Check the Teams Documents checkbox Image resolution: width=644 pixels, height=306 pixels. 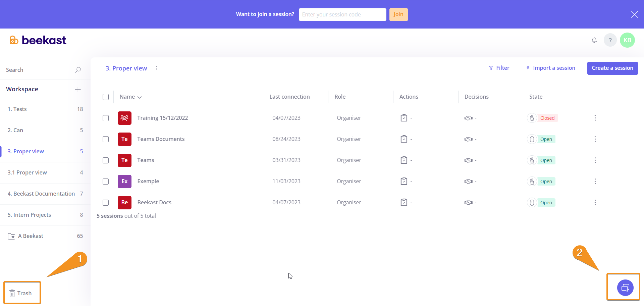coord(106,139)
